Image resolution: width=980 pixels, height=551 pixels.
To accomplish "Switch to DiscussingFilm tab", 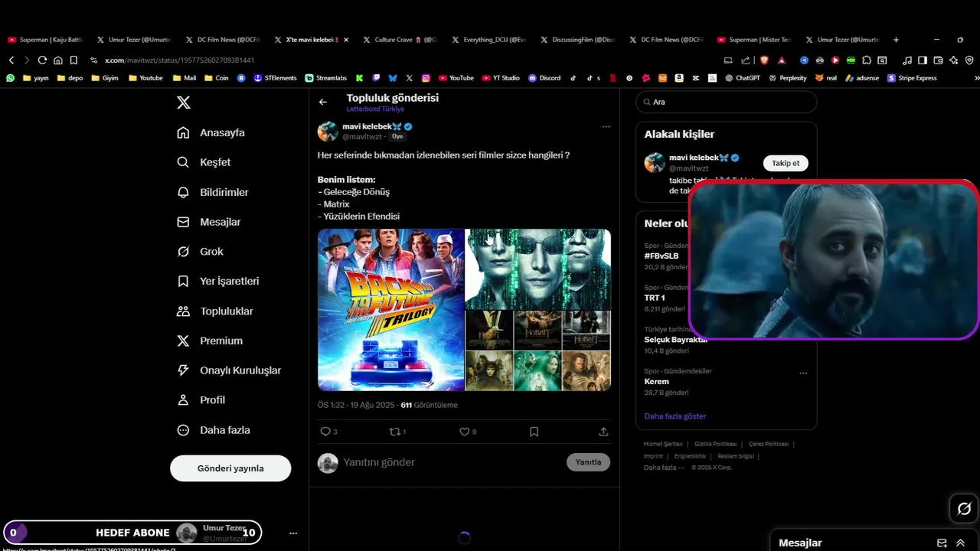I will [577, 40].
